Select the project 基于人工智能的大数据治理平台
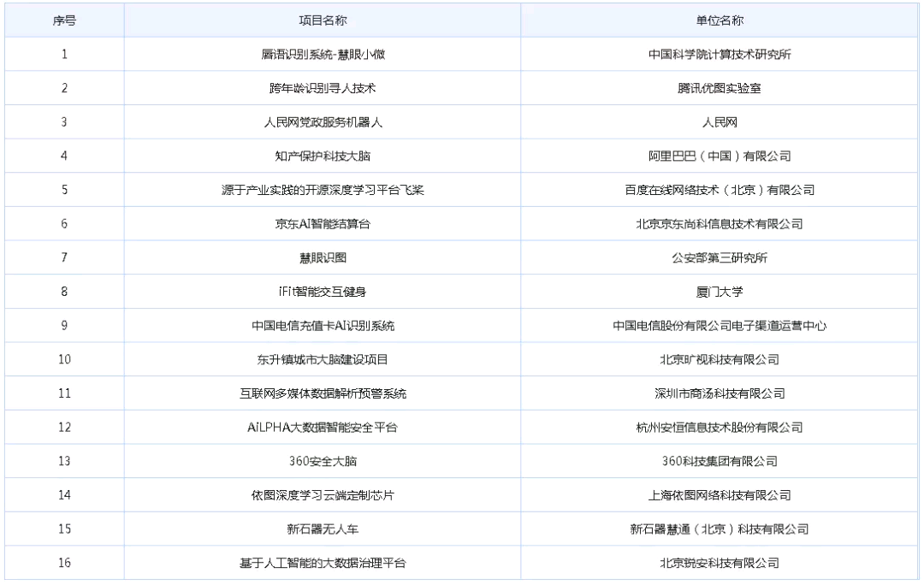The height and width of the screenshot is (585, 924). coord(323,563)
